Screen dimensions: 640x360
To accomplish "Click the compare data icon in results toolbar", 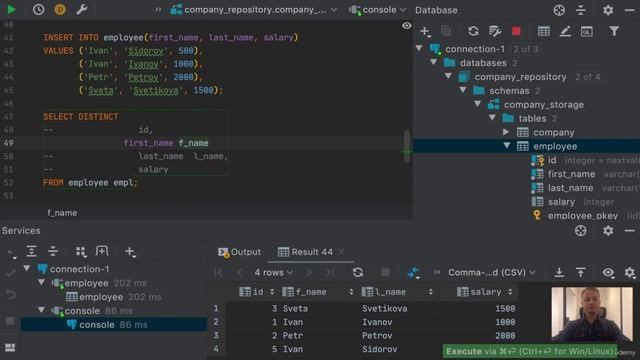I will 413,272.
